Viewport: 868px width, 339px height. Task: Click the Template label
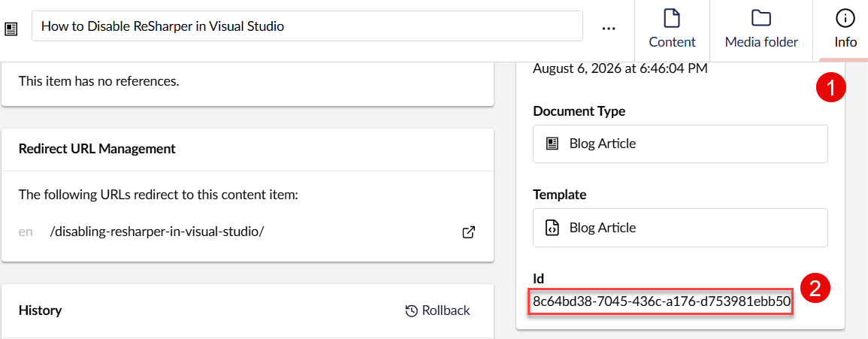point(560,195)
